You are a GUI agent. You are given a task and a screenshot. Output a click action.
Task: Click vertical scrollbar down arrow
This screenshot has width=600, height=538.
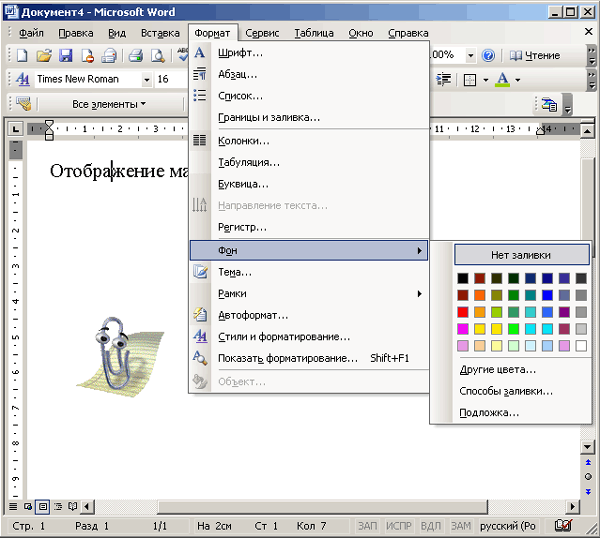point(587,447)
